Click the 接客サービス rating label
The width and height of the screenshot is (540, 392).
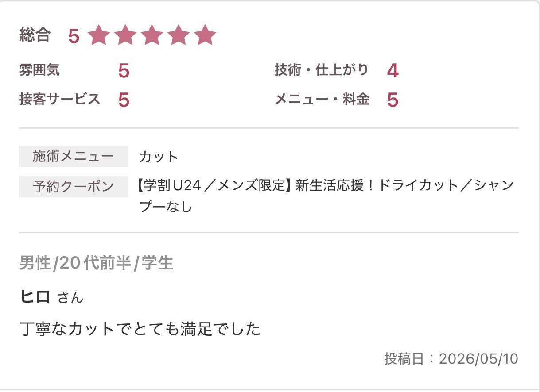point(60,99)
